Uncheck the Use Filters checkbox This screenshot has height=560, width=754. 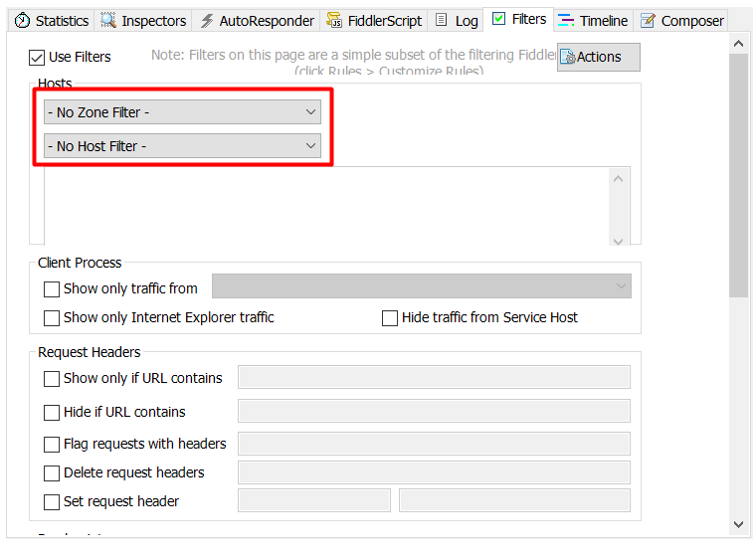[37, 58]
